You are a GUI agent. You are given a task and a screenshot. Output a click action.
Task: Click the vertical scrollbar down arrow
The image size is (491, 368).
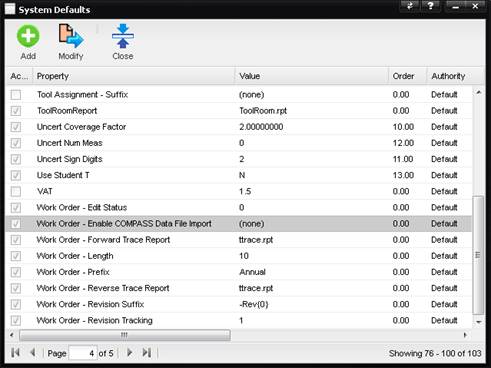[479, 322]
